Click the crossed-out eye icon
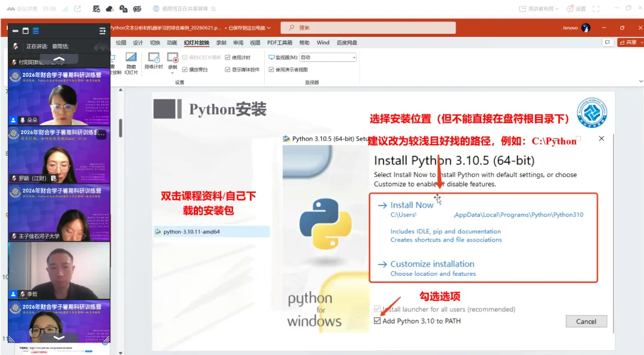644x355 pixels. coord(137,8)
